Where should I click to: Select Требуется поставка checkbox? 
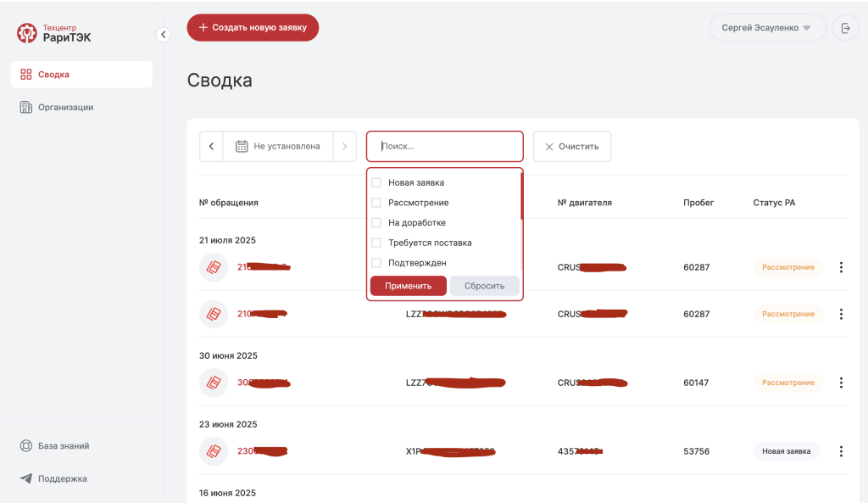[376, 243]
